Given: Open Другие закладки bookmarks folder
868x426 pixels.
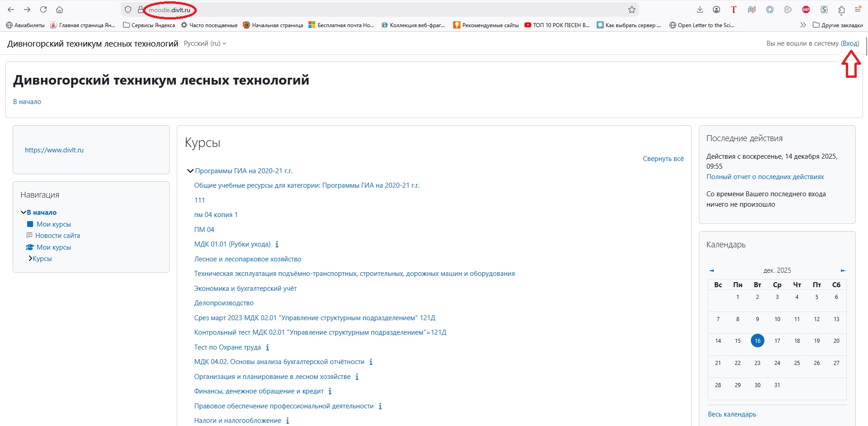Looking at the screenshot, I should pos(837,25).
